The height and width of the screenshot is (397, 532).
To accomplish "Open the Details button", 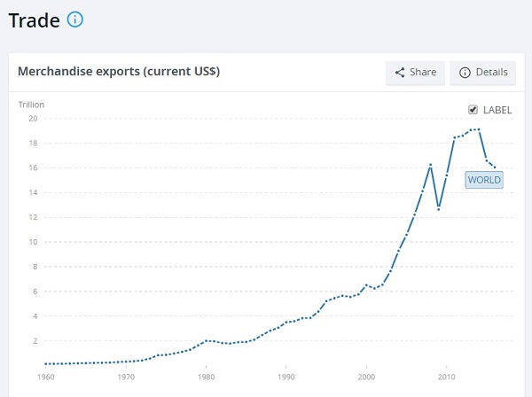I will click(482, 73).
